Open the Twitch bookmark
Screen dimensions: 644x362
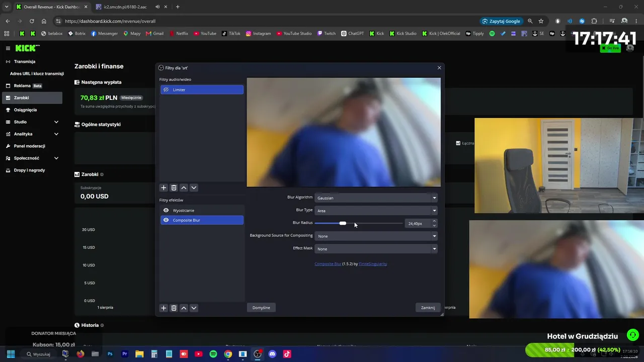point(327,34)
